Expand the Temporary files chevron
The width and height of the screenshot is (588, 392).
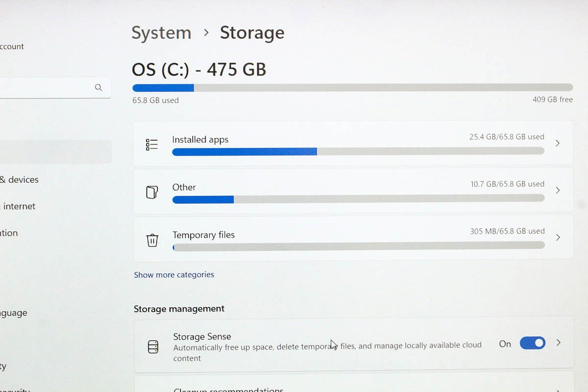[558, 238]
